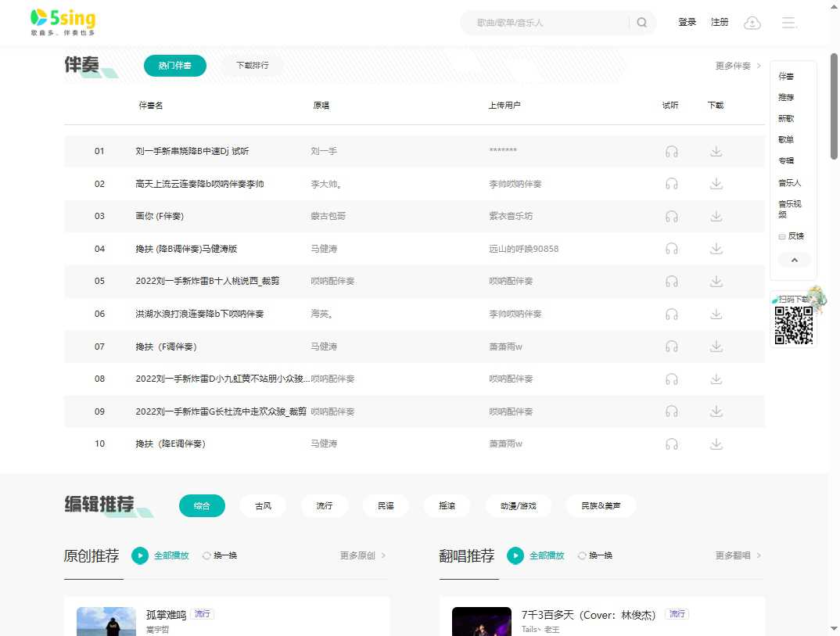The width and height of the screenshot is (840, 636).
Task: Click the 全部播放 play icon under 原创推荐
Action: [x=140, y=555]
